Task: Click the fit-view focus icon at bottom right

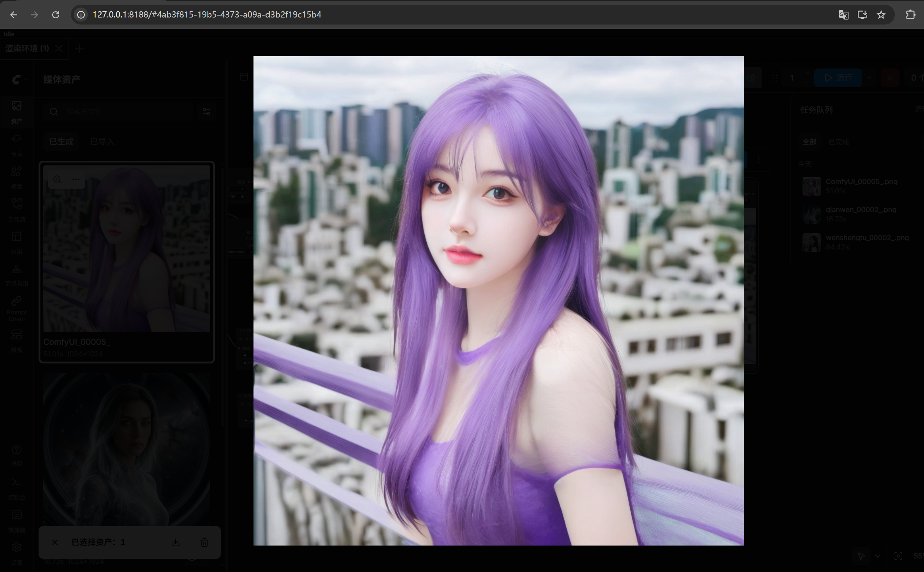Action: pyautogui.click(x=898, y=556)
